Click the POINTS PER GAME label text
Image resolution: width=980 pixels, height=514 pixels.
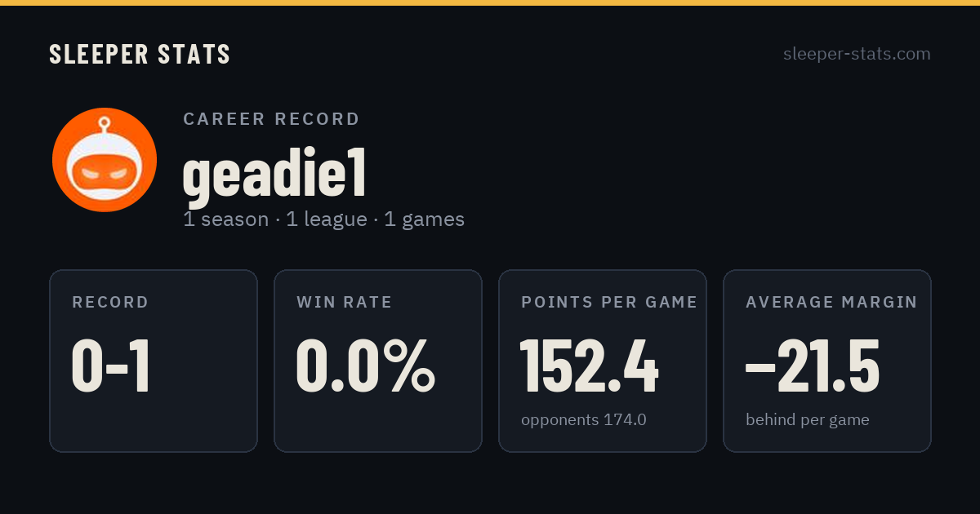pos(609,303)
